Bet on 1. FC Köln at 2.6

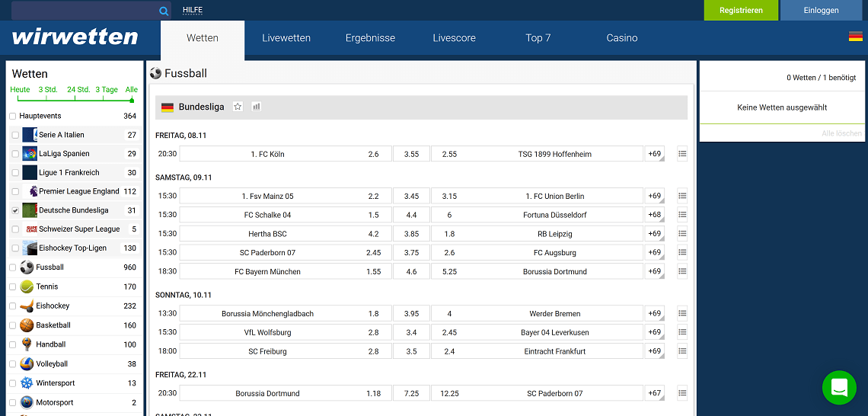tap(286, 154)
